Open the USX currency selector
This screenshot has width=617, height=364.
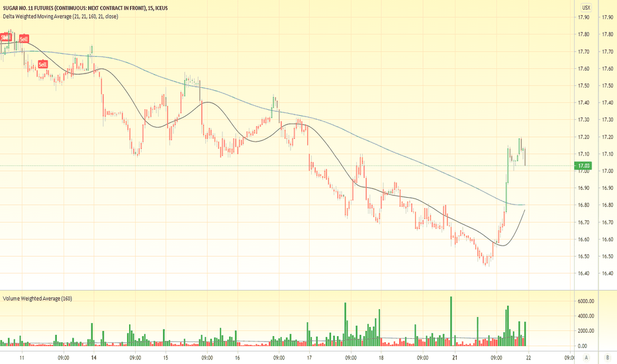586,7
